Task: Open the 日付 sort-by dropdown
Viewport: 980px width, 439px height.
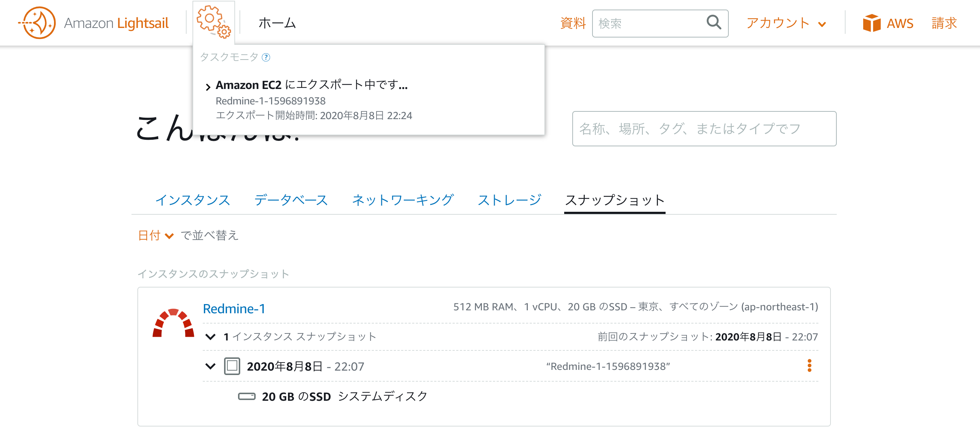Action: point(156,235)
